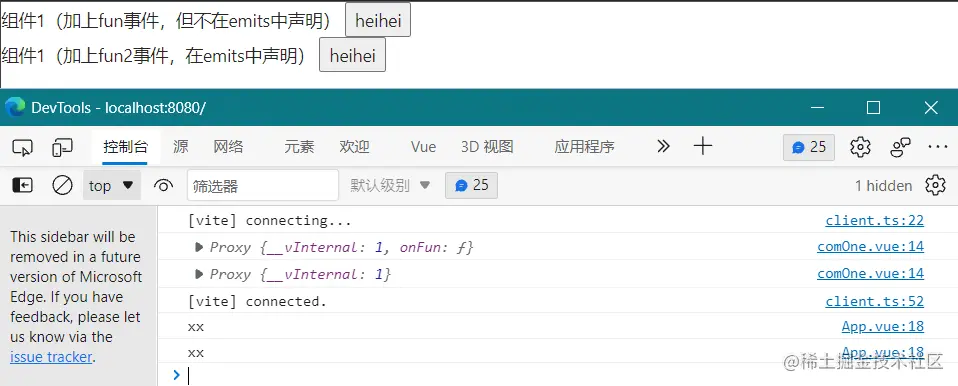Screen dimensions: 958x386
Task: Open the three-dot customize menu
Action: click(937, 147)
